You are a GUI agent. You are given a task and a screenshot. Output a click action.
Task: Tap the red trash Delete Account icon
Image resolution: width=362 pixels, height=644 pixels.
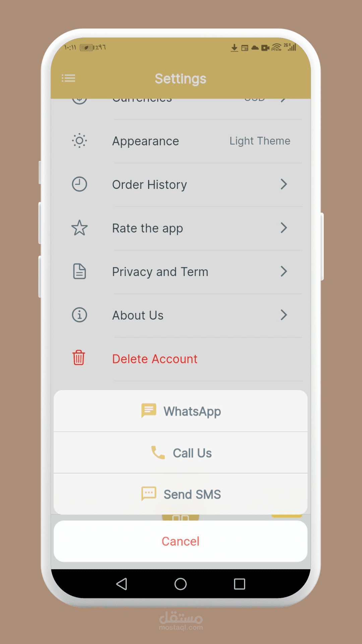(x=79, y=358)
